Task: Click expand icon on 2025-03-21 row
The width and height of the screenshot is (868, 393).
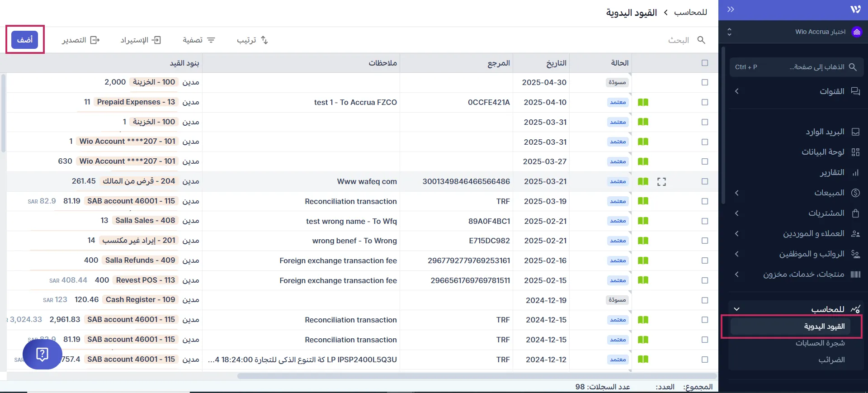Action: click(661, 181)
